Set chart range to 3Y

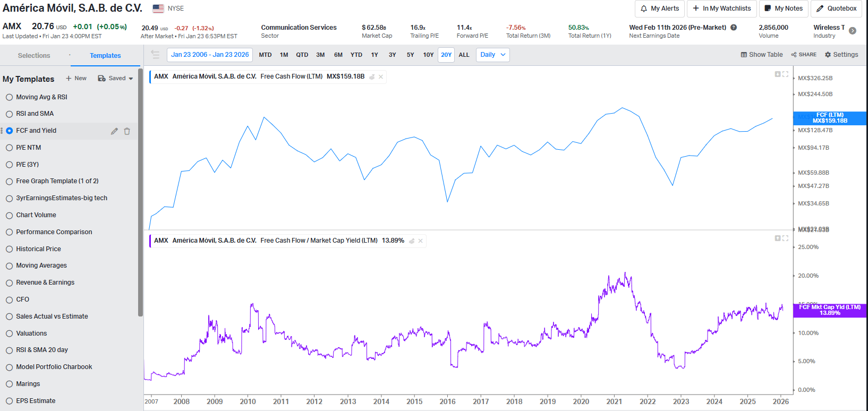[x=393, y=55]
